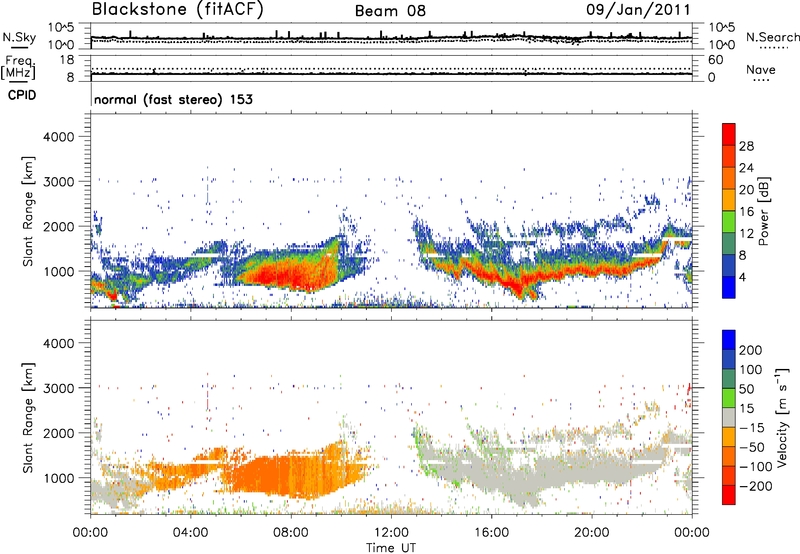Click the '1000' tick on the velocity panel

[x=59, y=478]
